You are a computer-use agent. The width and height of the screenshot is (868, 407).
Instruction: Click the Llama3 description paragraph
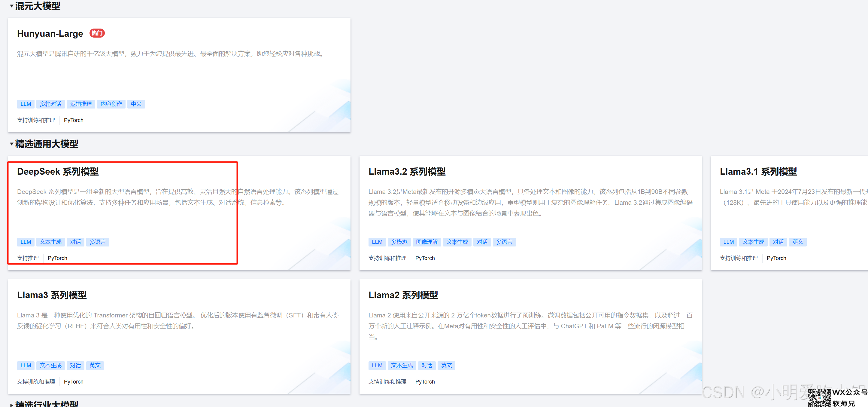(x=178, y=320)
